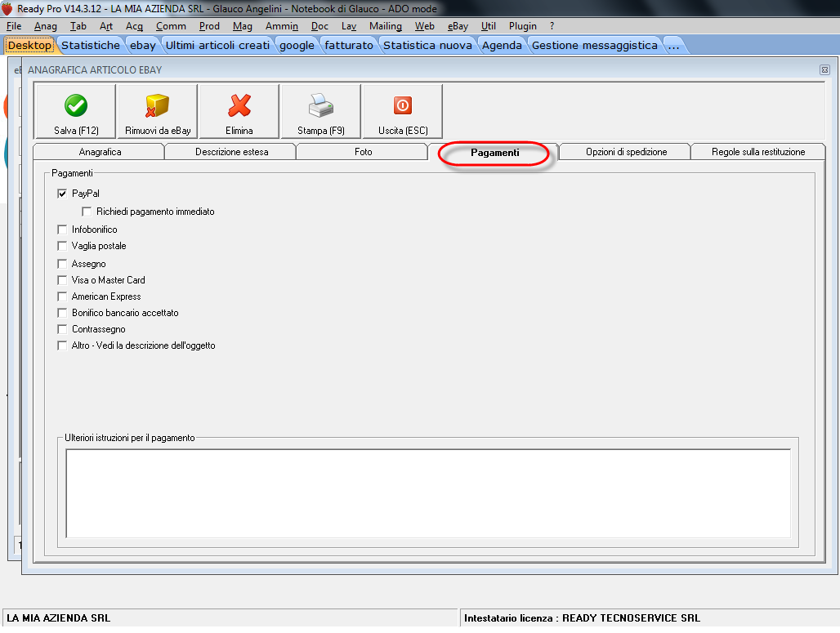Click Rimuovi da eBay box icon button
840x633 pixels.
coord(158,112)
